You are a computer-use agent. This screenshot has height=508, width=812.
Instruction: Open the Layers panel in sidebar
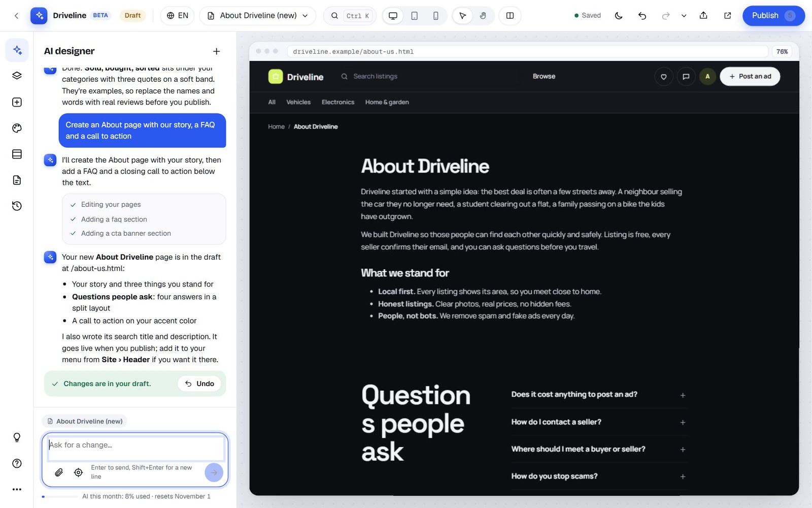(17, 76)
